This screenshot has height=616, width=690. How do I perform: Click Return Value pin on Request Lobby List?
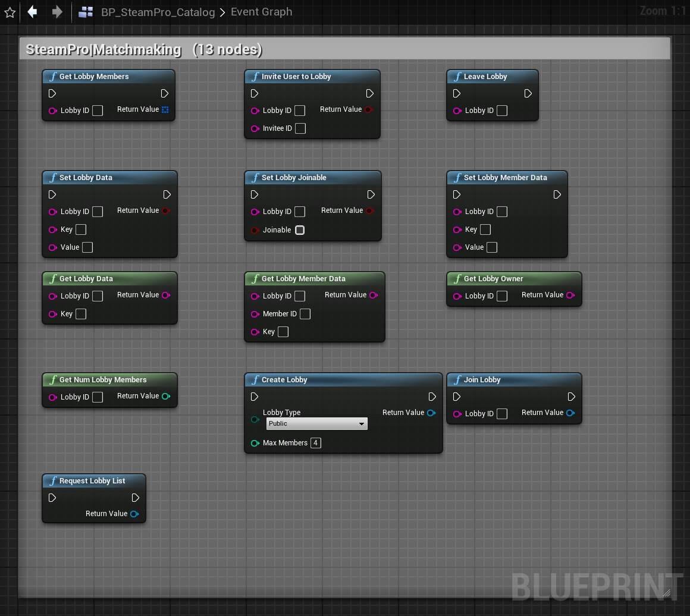[x=134, y=514]
